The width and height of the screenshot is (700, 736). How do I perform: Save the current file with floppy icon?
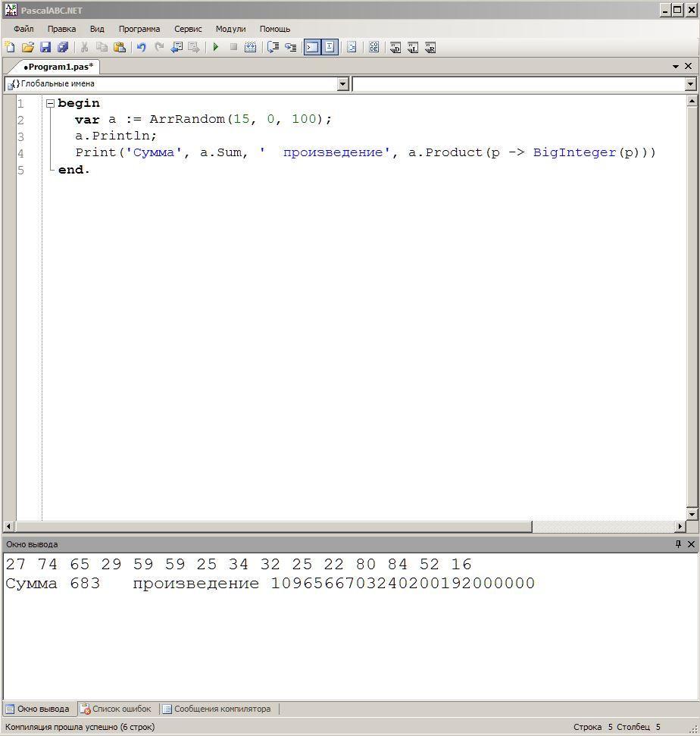(45, 47)
